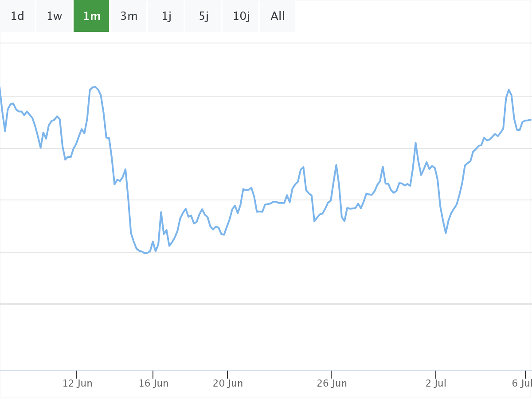Select the 5j time range
This screenshot has width=532, height=399.
tap(203, 16)
